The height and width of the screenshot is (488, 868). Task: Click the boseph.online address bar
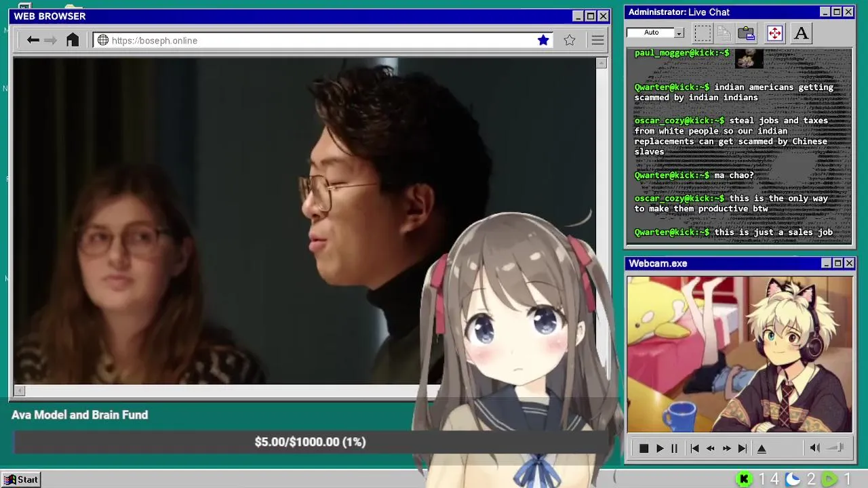pos(323,41)
